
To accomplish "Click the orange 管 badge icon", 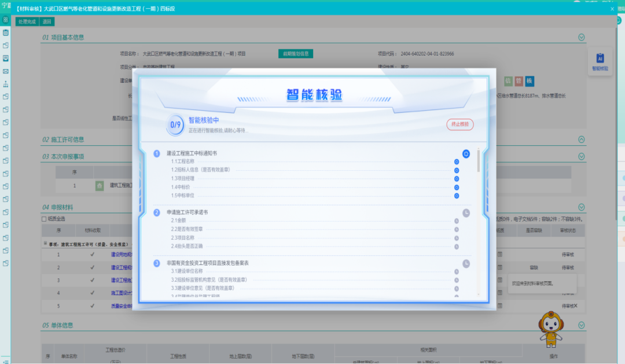I will [519, 81].
